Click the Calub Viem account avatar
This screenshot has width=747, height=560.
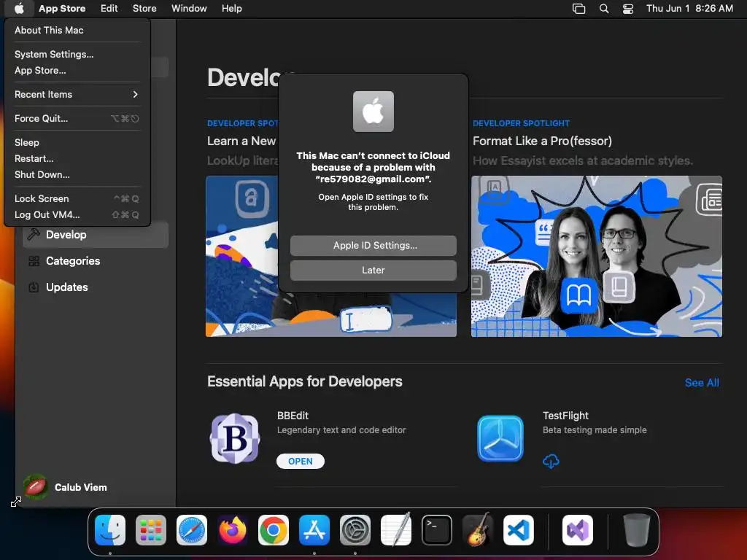36,487
